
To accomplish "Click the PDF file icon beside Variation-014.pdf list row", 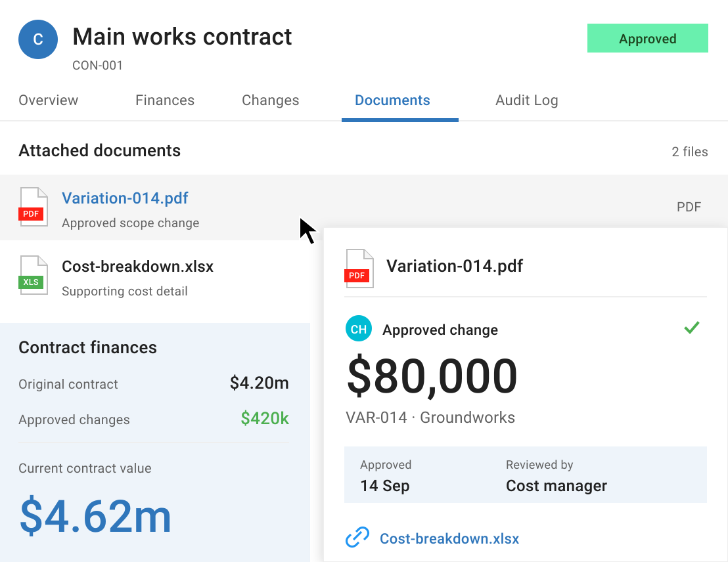I will pyautogui.click(x=33, y=207).
